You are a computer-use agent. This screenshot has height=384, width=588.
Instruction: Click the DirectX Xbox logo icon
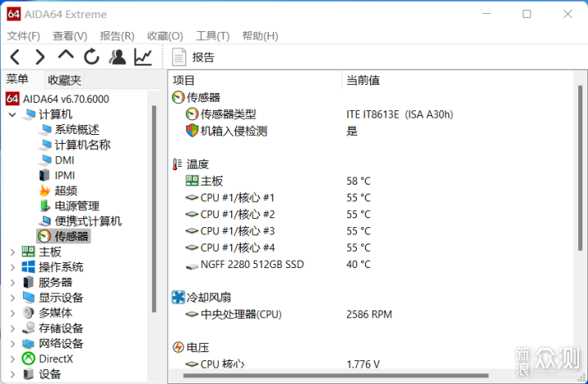[x=28, y=359]
